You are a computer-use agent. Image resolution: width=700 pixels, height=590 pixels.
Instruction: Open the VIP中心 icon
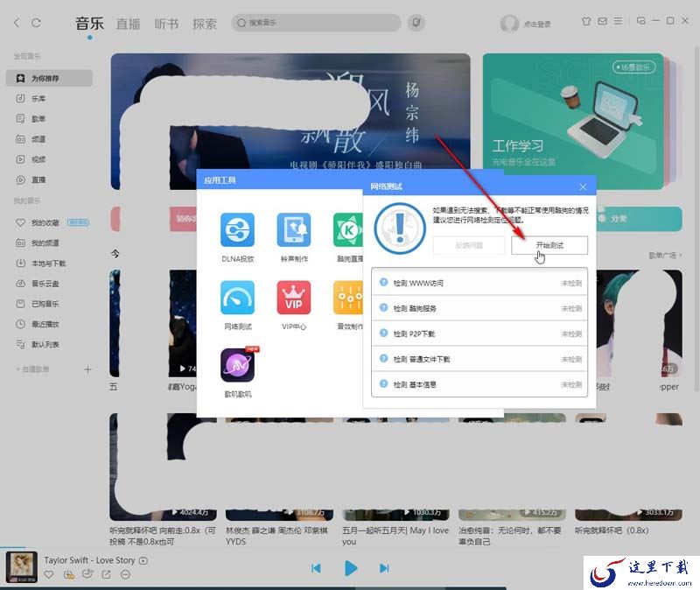pyautogui.click(x=293, y=298)
